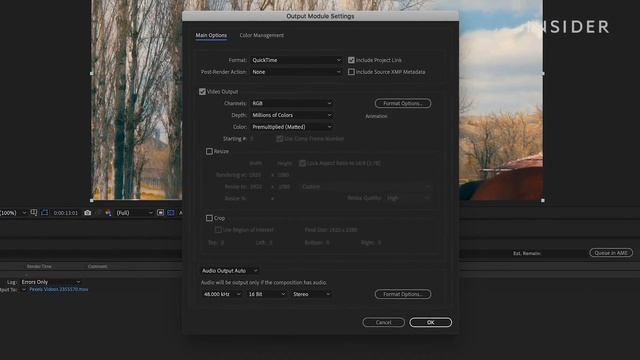This screenshot has height=360, width=640.
Task: Open the 16 Bit audio depth dropdown
Action: (267, 294)
